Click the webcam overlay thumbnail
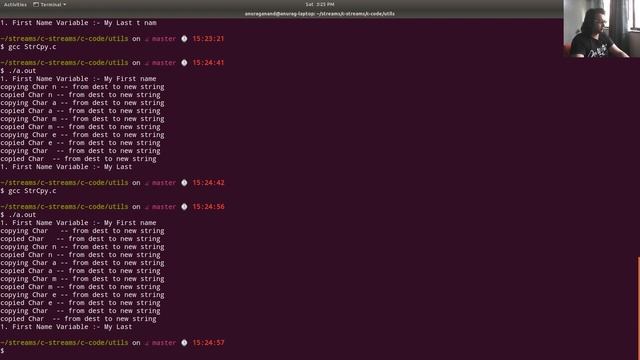 point(602,29)
